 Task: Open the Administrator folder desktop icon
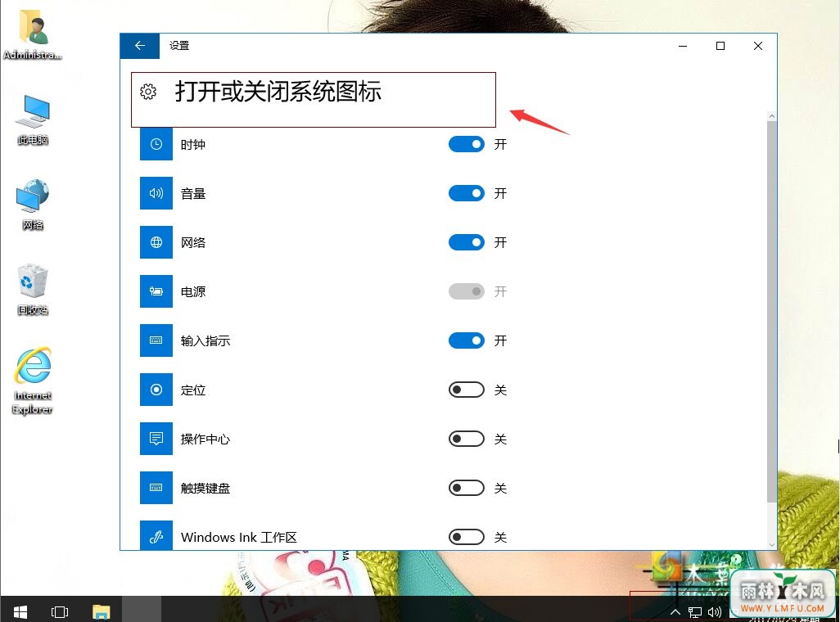pyautogui.click(x=33, y=35)
